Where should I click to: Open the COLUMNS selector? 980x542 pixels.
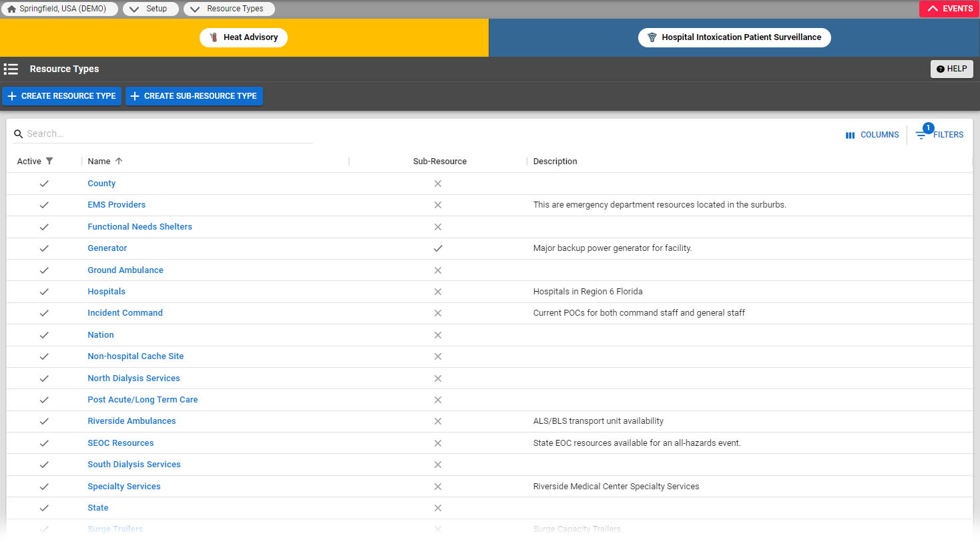872,134
